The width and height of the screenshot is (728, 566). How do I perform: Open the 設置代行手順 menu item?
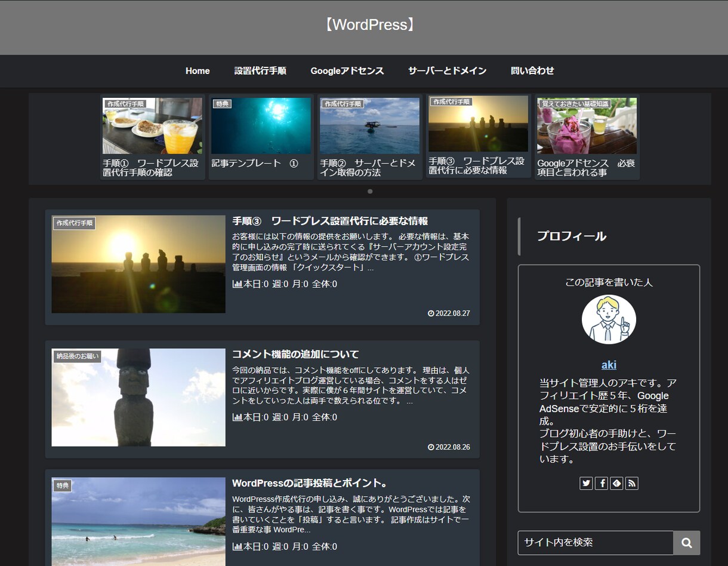click(x=260, y=70)
